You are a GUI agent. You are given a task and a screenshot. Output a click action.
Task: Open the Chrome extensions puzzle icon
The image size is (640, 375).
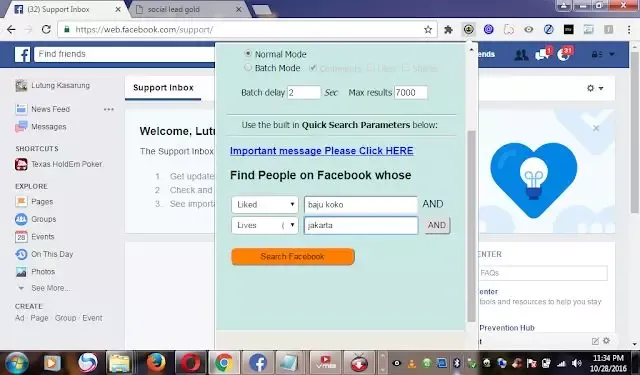[448, 29]
